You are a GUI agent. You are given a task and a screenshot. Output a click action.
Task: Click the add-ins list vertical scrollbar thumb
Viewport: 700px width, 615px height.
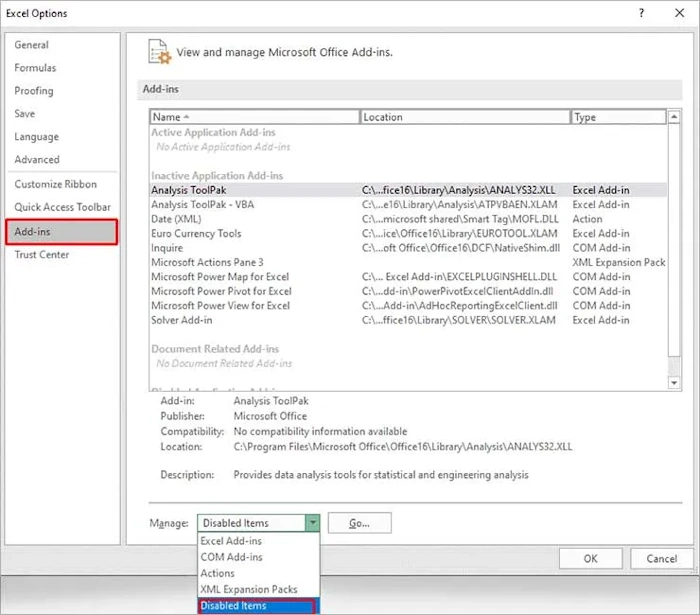674,240
